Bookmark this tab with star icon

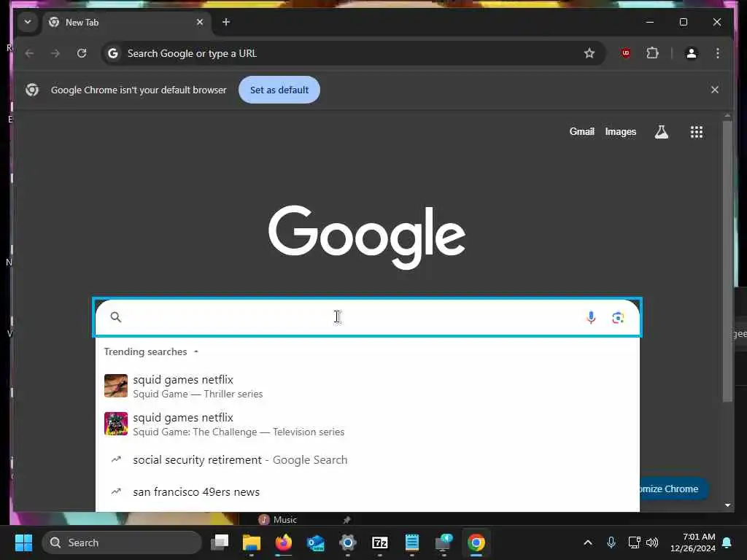click(589, 53)
